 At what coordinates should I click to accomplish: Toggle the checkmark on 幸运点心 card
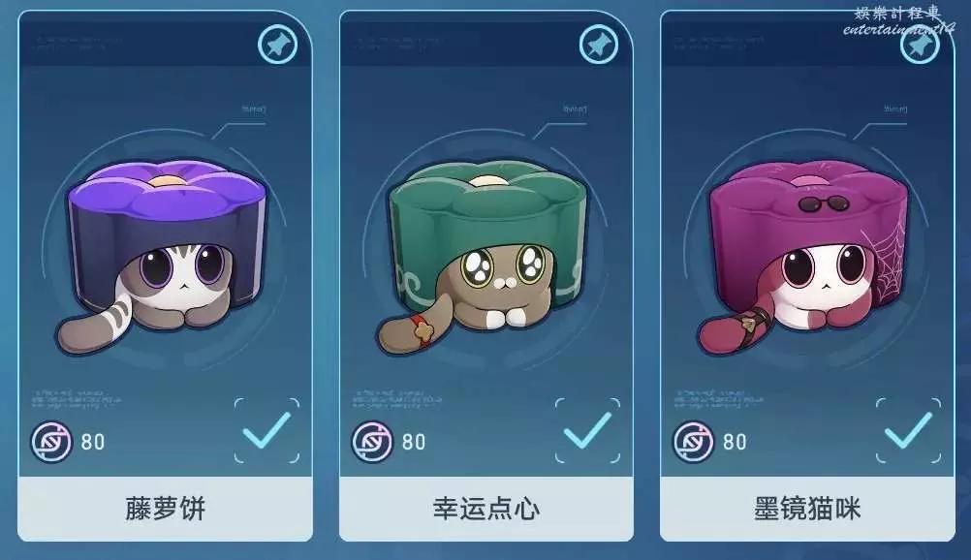tap(587, 430)
